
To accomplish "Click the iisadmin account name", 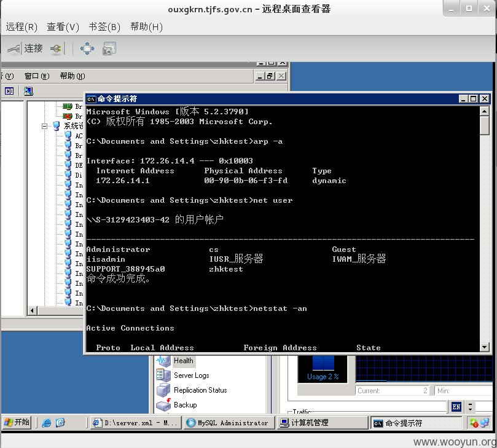I will [x=106, y=259].
